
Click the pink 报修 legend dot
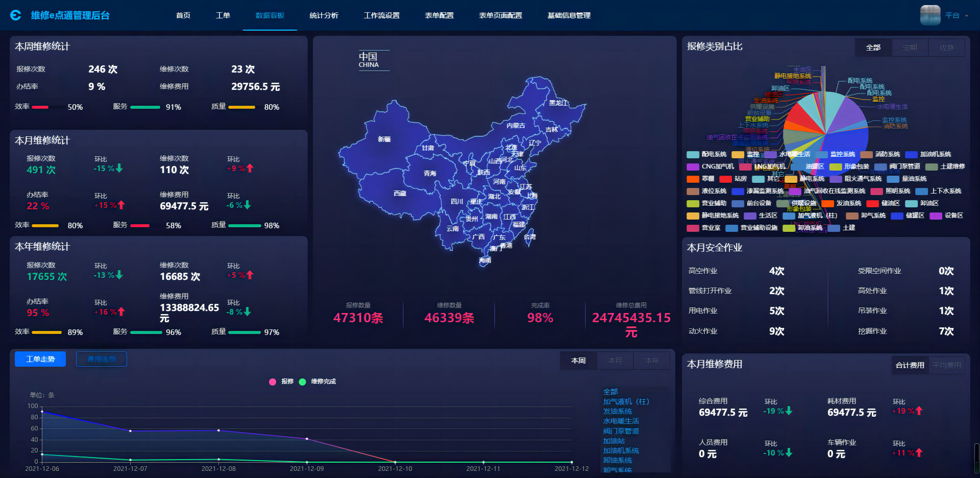[x=273, y=381]
